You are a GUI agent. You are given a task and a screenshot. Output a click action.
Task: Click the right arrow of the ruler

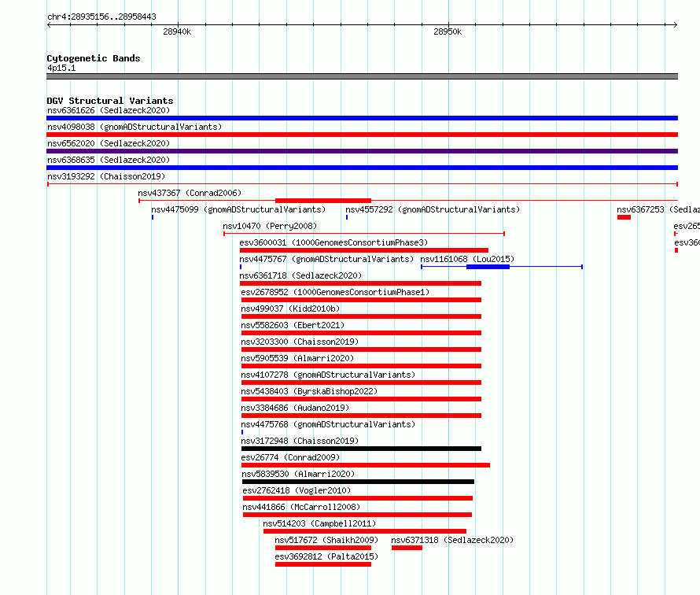click(676, 25)
